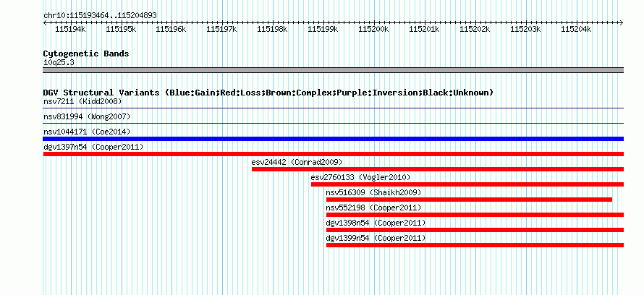
Task: Click the 115196k ruler tick label
Action: click(x=171, y=30)
